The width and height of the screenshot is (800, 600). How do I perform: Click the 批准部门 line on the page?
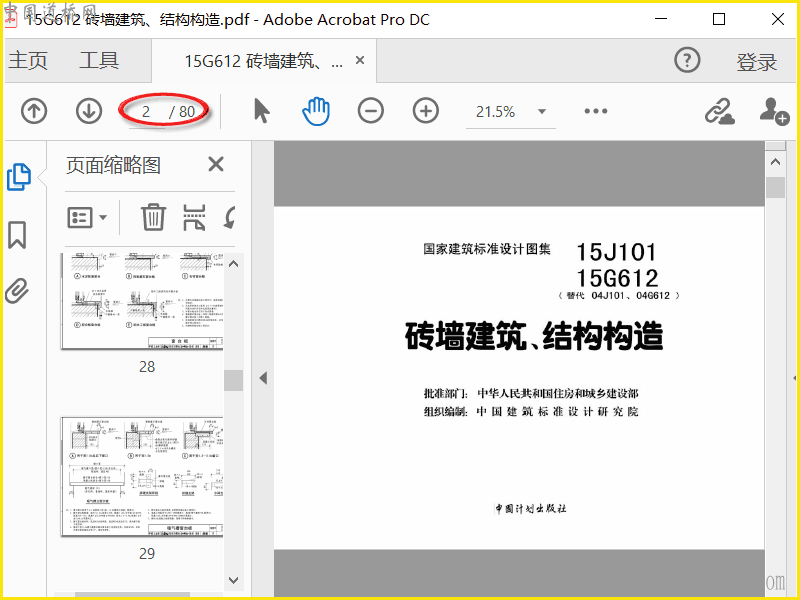tap(531, 393)
